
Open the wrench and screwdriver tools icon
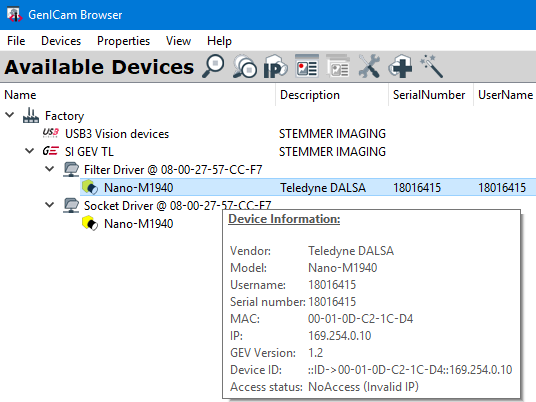click(369, 66)
